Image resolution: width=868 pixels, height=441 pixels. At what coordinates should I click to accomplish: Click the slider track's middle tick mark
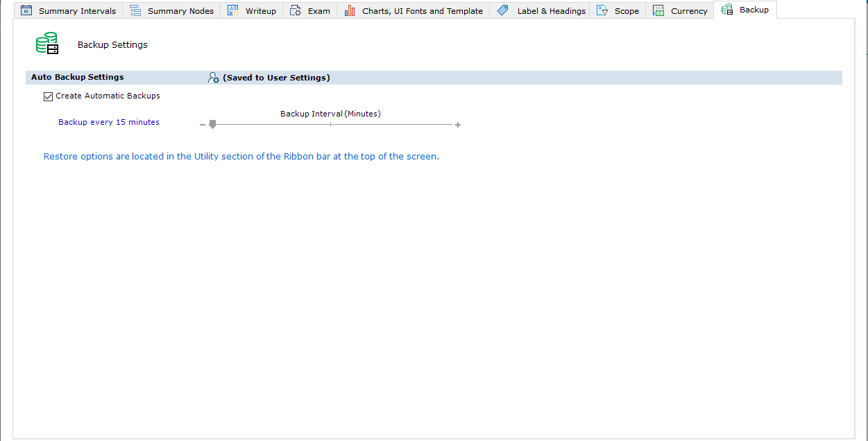point(330,125)
